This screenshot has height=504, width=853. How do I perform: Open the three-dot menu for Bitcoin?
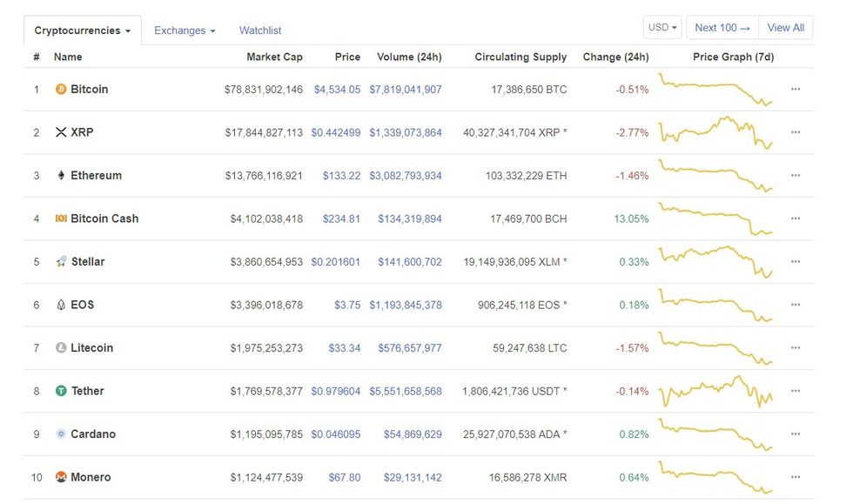pyautogui.click(x=795, y=90)
